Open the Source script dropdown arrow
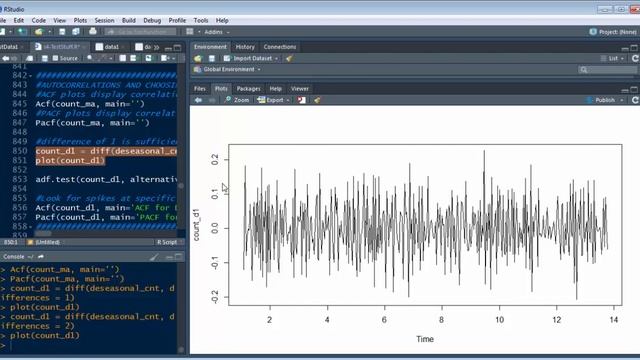The height and width of the screenshot is (360, 640). (x=173, y=59)
